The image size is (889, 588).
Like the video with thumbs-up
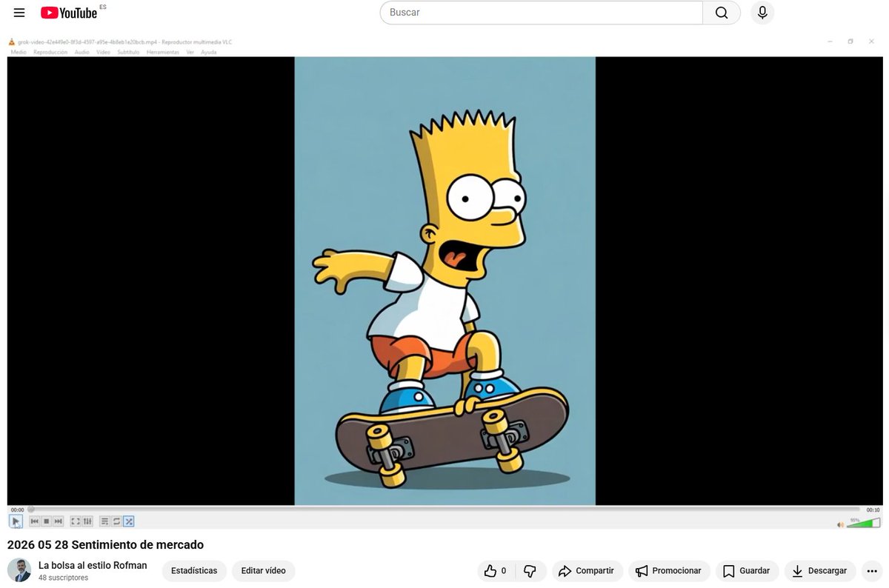tap(490, 571)
